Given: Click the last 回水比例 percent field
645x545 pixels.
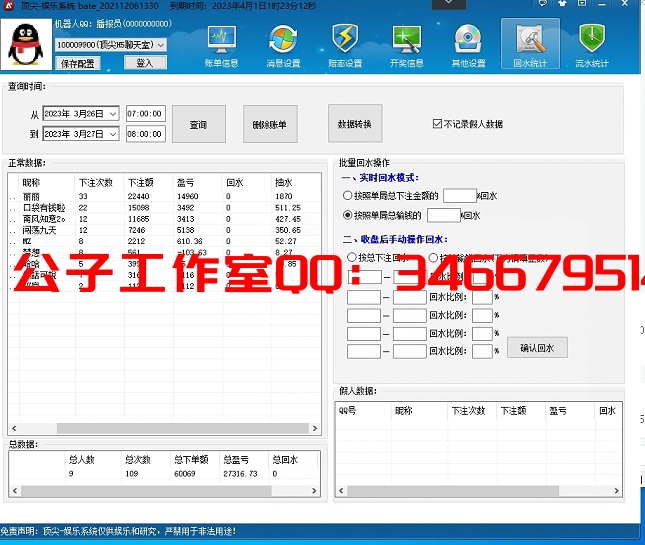Looking at the screenshot, I should point(483,351).
